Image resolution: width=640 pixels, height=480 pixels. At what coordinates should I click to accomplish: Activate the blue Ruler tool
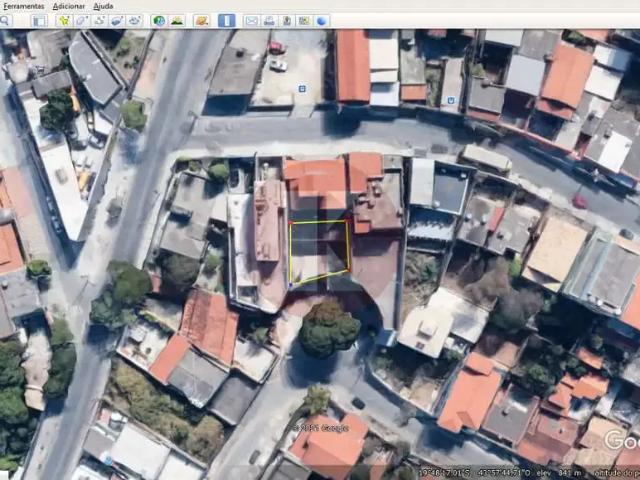coord(227,21)
